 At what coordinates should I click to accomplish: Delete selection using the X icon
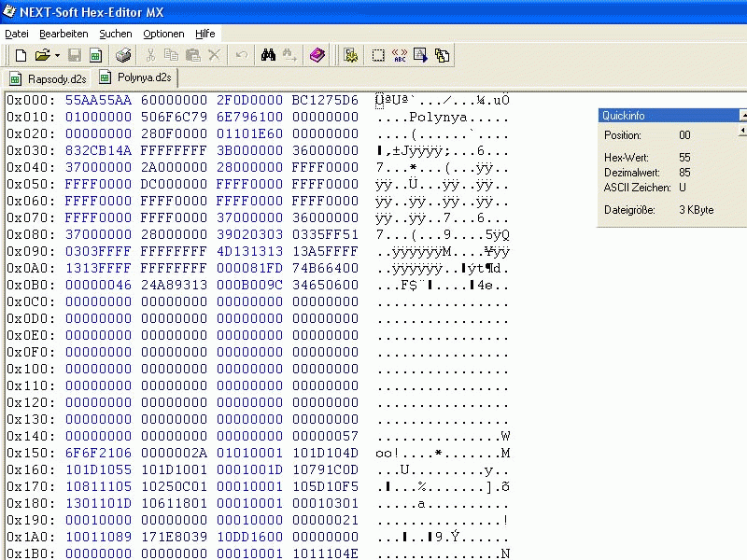point(215,56)
